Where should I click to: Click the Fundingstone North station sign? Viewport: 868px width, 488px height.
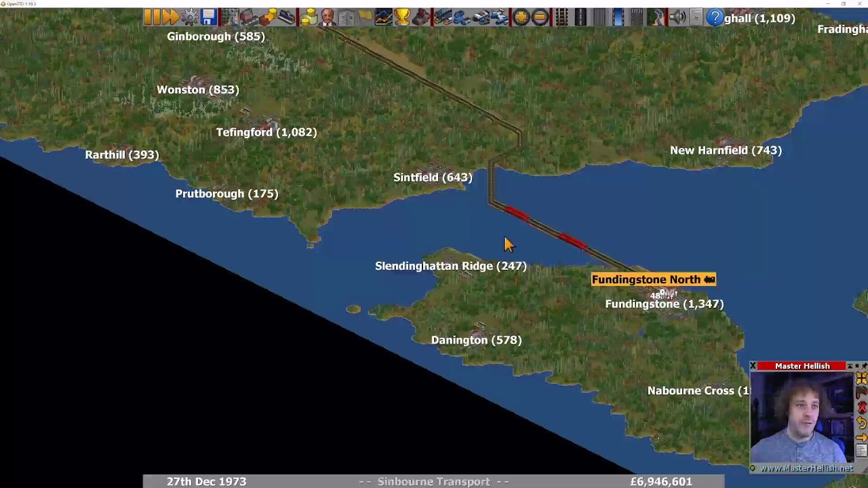point(654,279)
